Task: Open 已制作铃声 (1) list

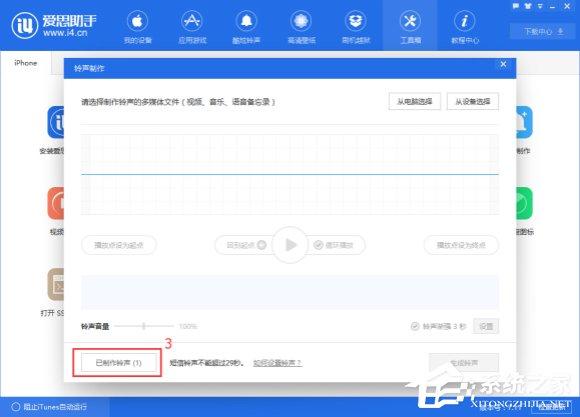Action: pos(118,363)
